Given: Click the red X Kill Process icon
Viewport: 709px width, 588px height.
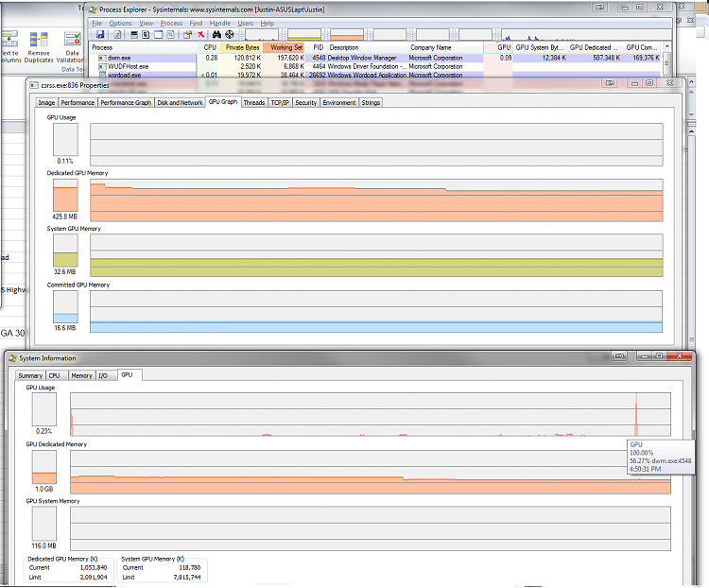Looking at the screenshot, I should pyautogui.click(x=200, y=34).
